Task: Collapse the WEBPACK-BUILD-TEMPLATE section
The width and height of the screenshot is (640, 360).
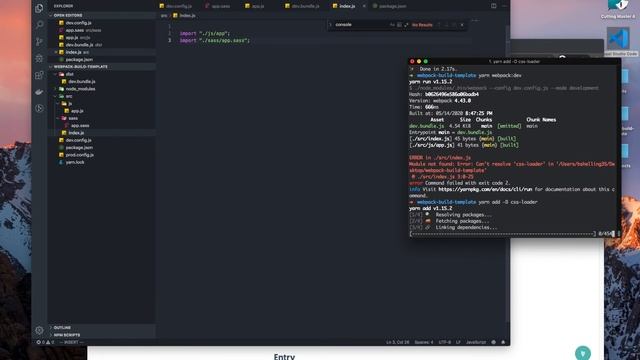Action: pyautogui.click(x=102, y=67)
